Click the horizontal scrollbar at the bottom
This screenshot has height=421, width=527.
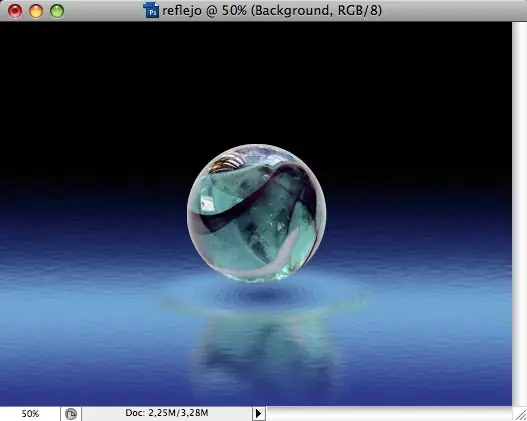point(389,414)
